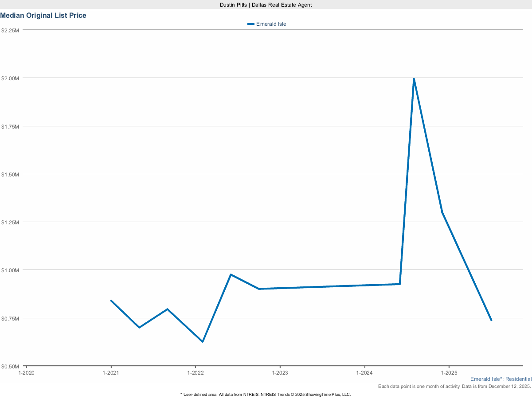Click the Dustin Pitts header text
Screen dimensions: 532x399
tap(266, 4)
